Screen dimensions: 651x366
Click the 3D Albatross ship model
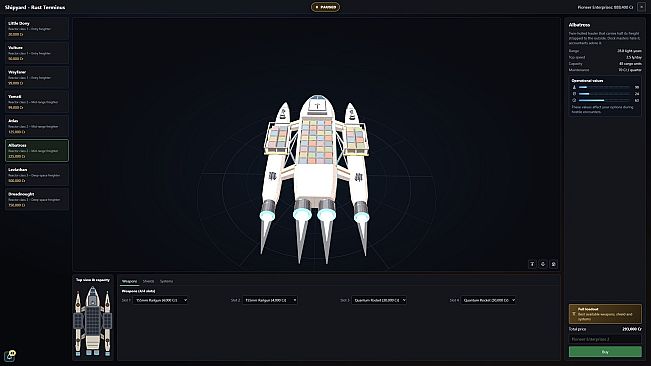pos(316,178)
